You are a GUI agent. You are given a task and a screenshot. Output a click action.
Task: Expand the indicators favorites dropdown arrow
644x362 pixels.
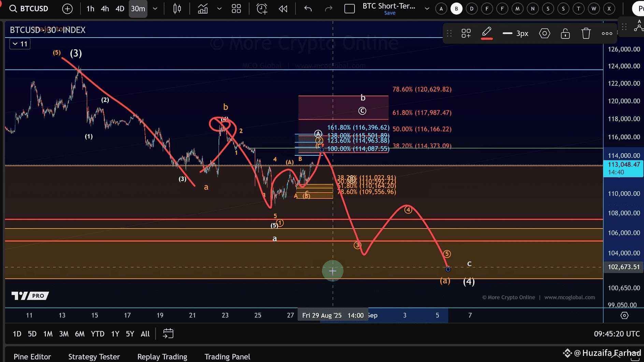coord(219,9)
